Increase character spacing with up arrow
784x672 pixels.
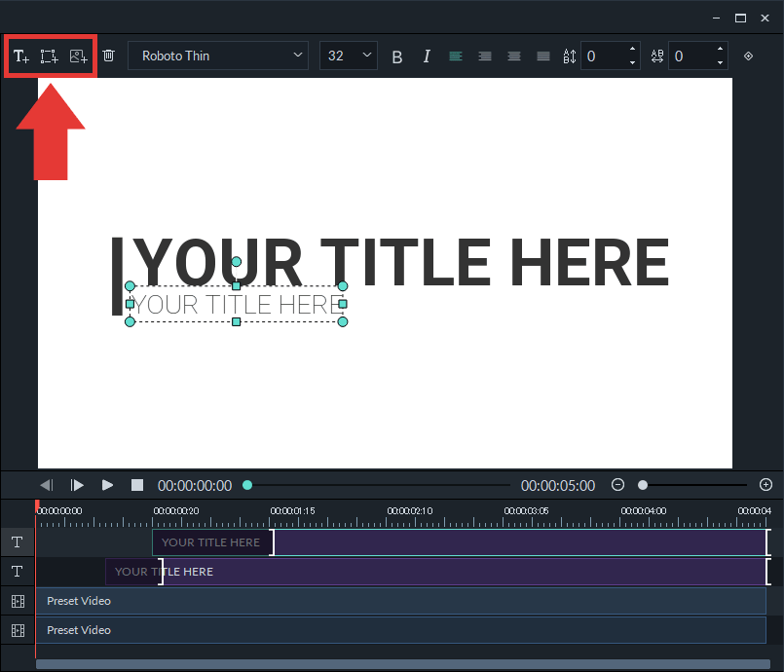[x=720, y=49]
